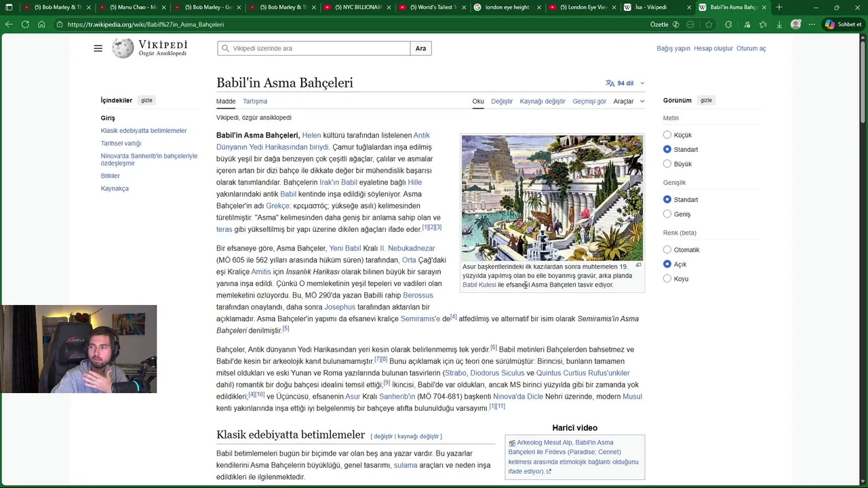Add this page to favorites star

pyautogui.click(x=709, y=24)
